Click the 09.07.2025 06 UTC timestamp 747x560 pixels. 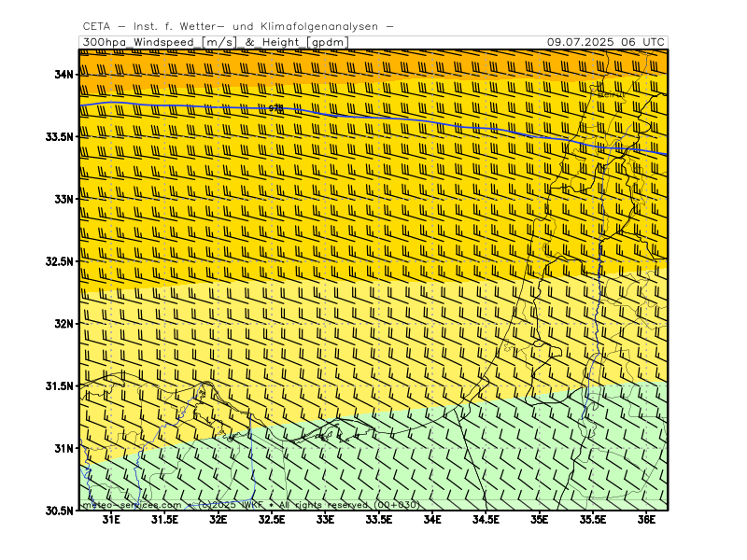click(x=605, y=42)
